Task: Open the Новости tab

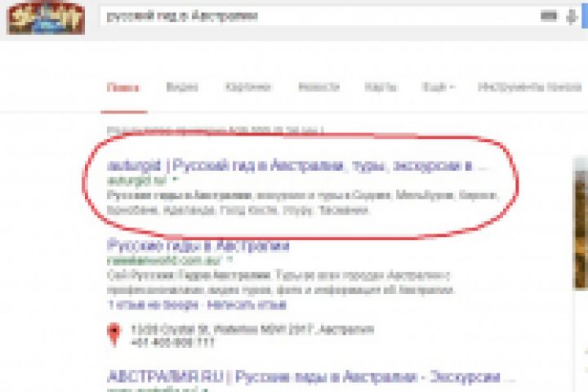Action: [318, 87]
